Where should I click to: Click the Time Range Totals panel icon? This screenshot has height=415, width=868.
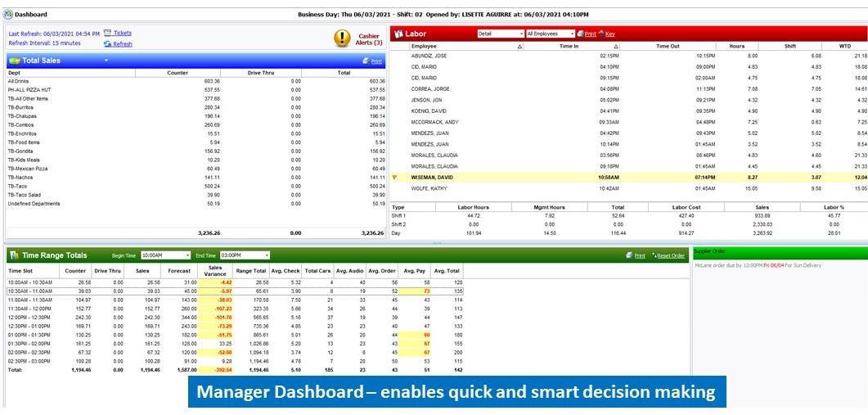click(14, 255)
